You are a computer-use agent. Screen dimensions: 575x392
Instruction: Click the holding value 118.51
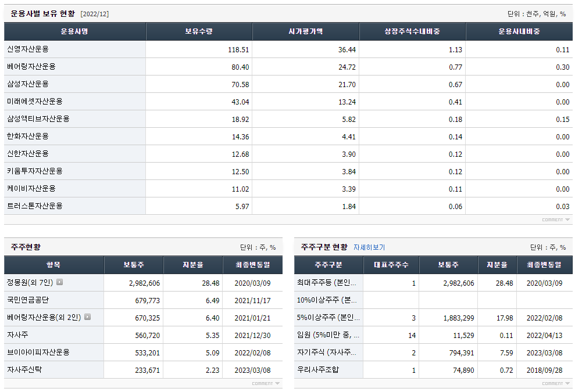pos(238,50)
